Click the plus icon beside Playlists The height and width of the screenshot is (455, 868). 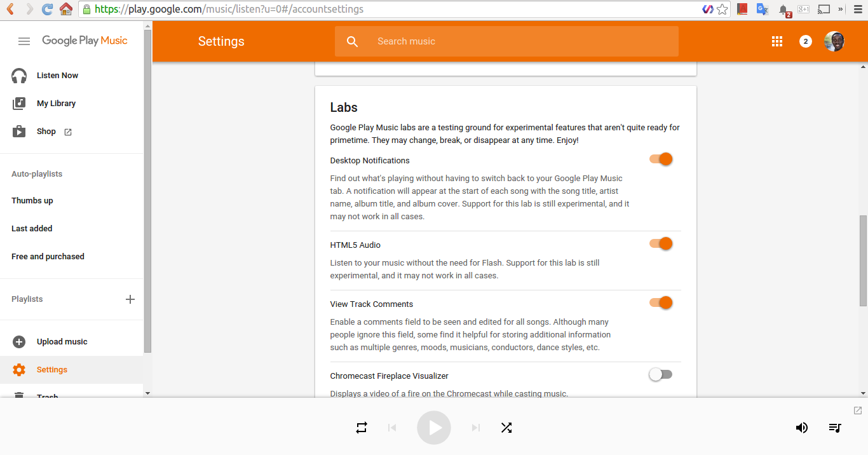click(130, 299)
